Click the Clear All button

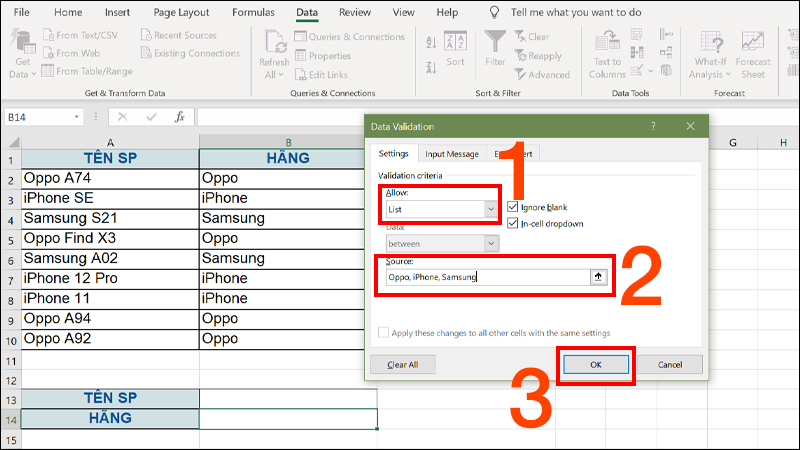pos(403,364)
